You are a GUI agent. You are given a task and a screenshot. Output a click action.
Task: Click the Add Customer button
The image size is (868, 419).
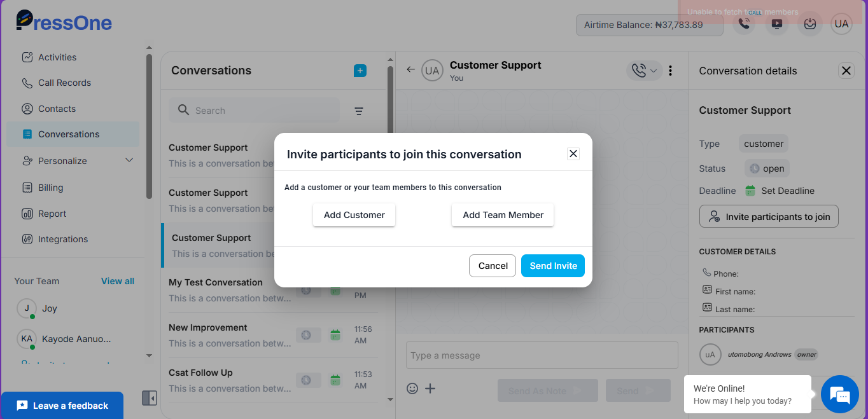point(354,215)
